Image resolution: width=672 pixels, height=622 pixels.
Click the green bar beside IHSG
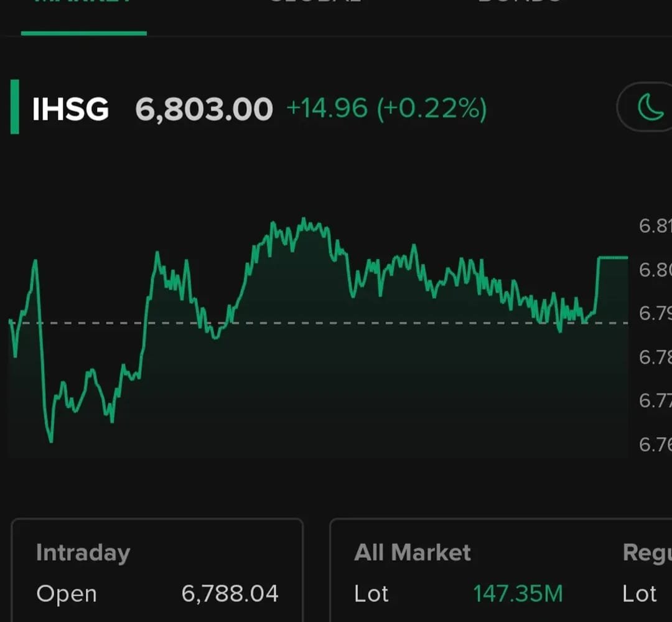[14, 106]
